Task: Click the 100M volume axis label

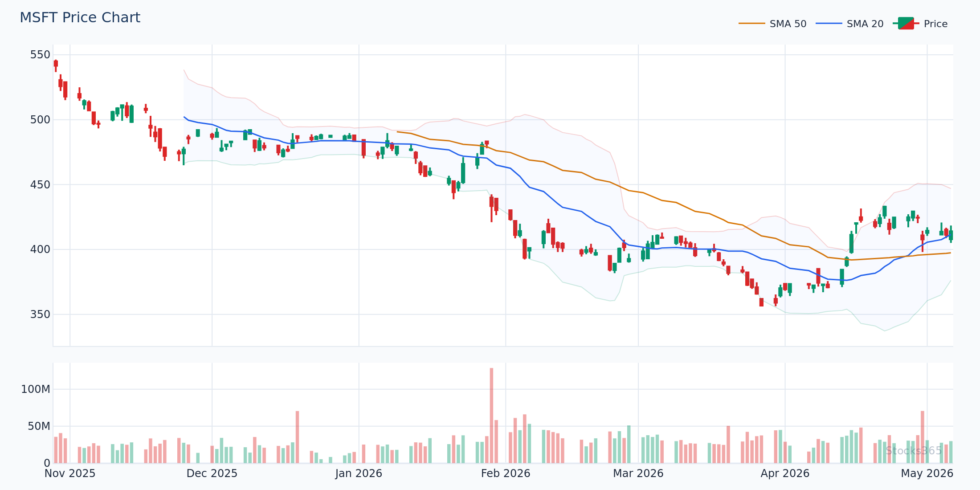Action: point(36,389)
